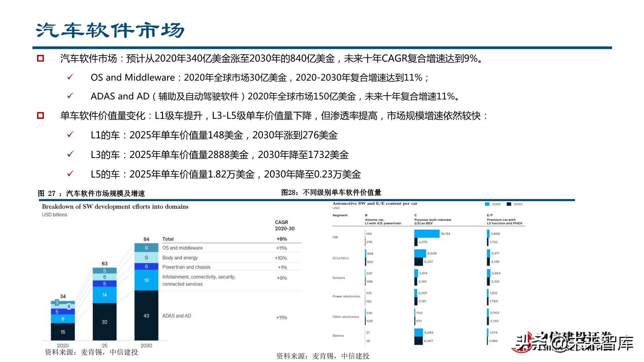Click the 'Total' row label
The height and width of the screenshot is (362, 644).
pos(168,239)
